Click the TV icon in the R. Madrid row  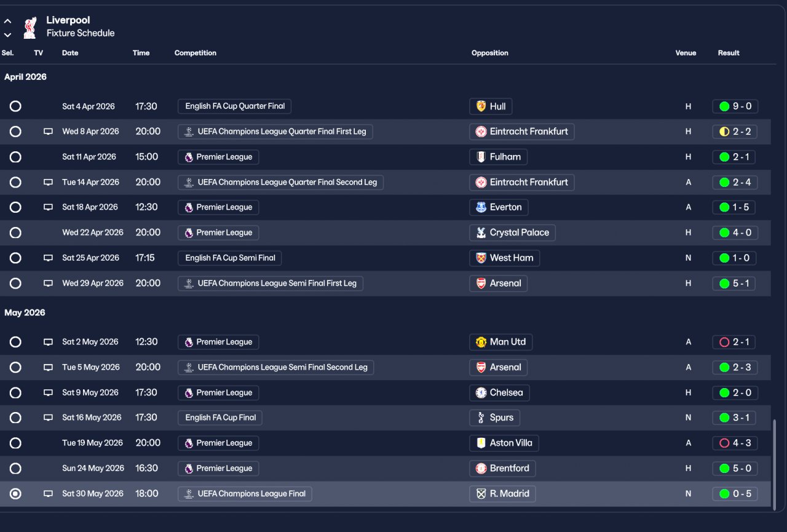48,493
